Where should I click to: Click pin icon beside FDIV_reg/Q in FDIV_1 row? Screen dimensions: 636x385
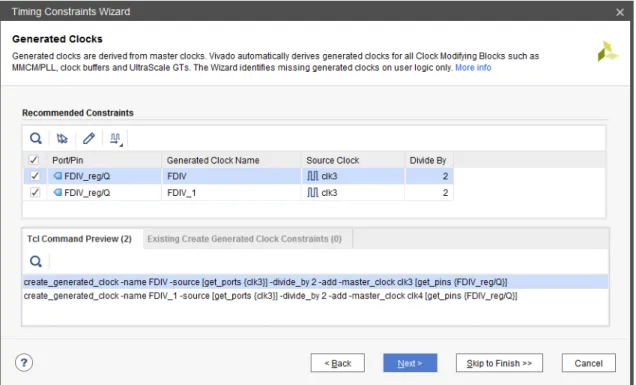click(x=58, y=192)
